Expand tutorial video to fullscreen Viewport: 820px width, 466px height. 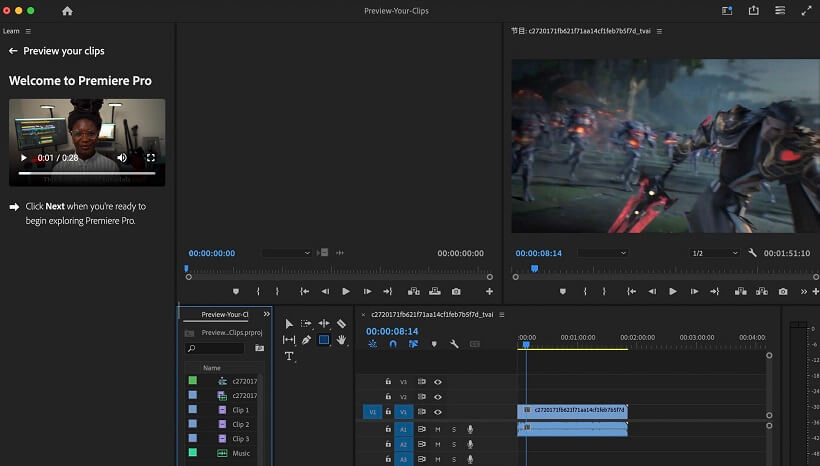tap(151, 157)
